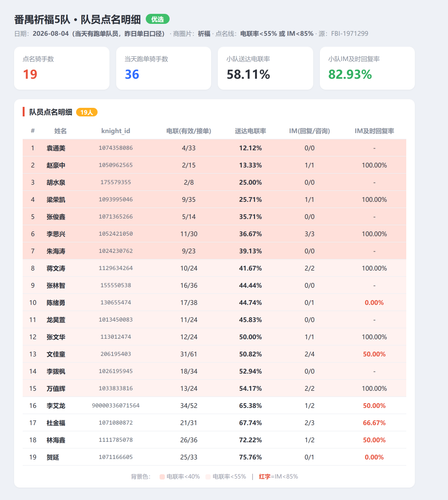448x500 pixels.
Task: Click the 35.71% rate cell
Action: 250,217
